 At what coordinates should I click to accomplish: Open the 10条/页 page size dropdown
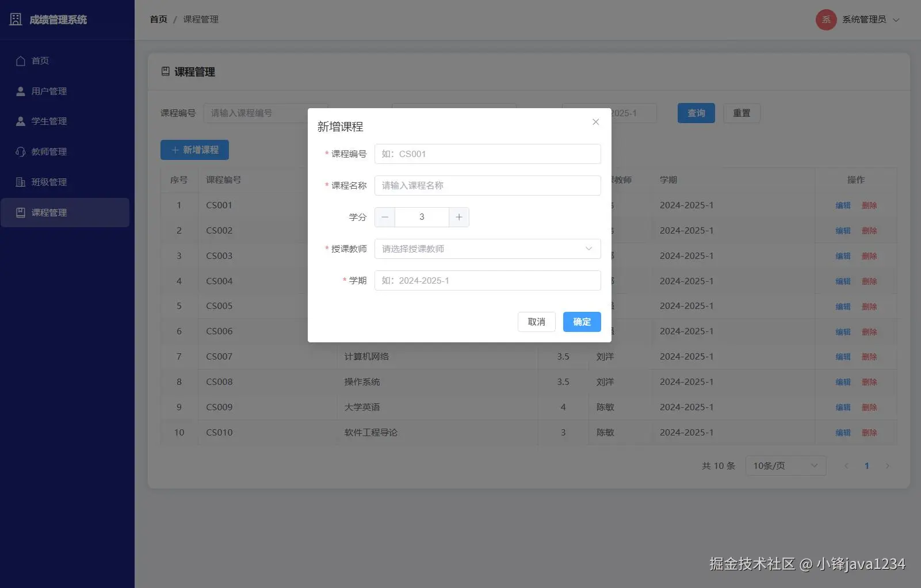785,465
